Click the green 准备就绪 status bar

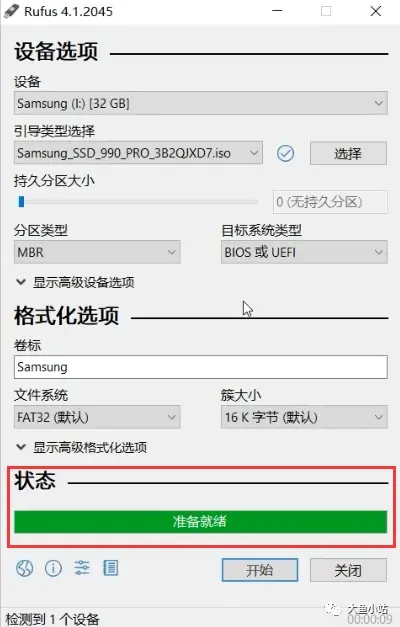[x=201, y=521]
